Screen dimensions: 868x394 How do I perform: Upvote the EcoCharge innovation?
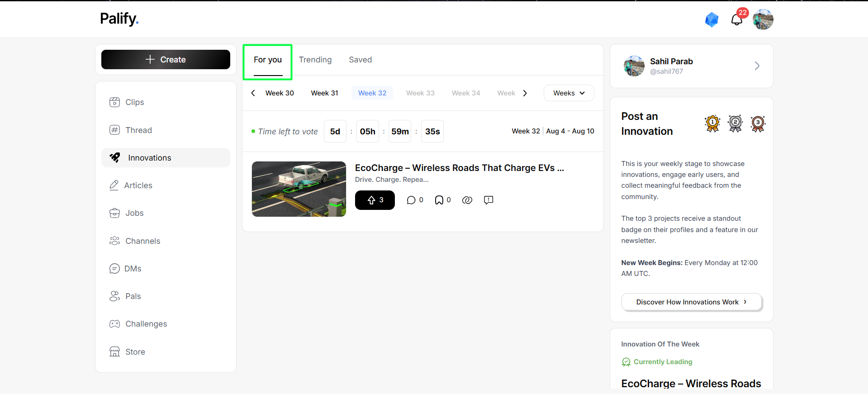coord(375,200)
